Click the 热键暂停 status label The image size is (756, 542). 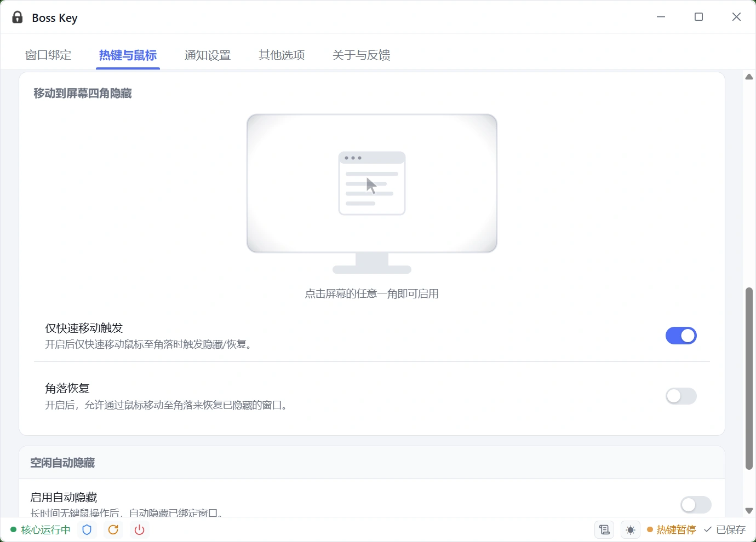[x=672, y=529]
